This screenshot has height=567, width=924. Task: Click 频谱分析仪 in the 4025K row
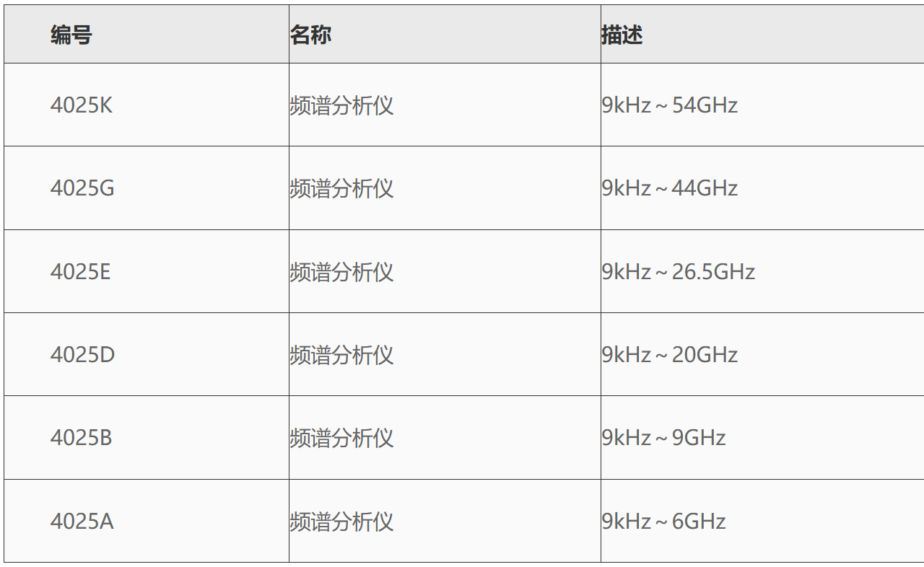pyautogui.click(x=341, y=105)
